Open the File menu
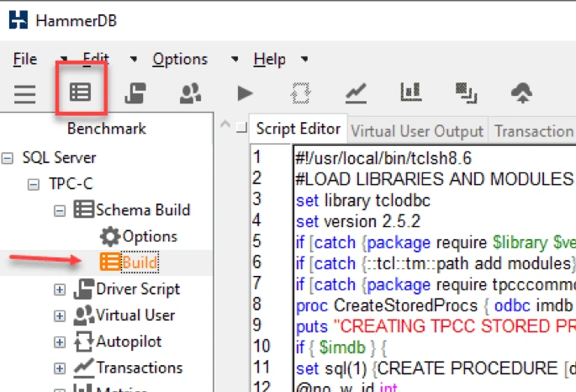 (x=25, y=59)
